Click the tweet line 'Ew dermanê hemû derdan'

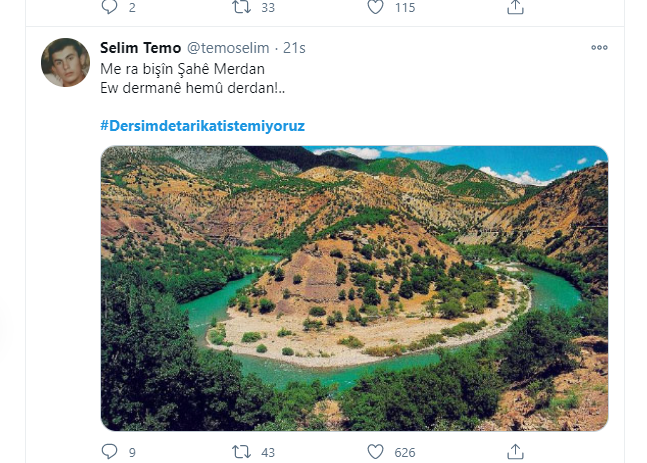[192, 89]
